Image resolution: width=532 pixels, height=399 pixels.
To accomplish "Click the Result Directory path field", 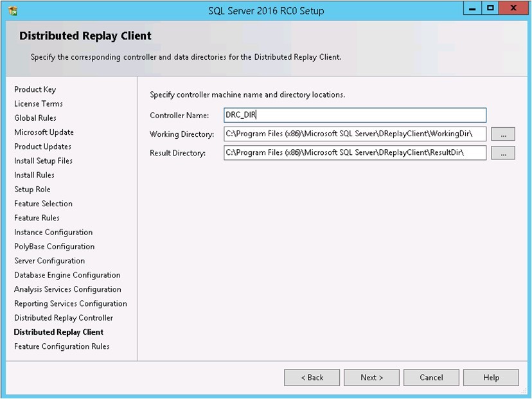I will [355, 152].
